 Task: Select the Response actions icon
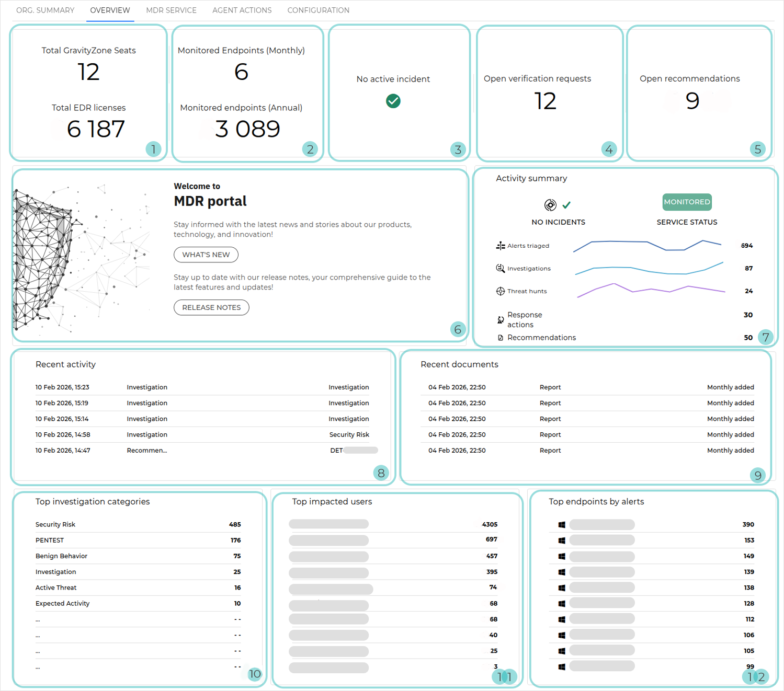point(500,319)
